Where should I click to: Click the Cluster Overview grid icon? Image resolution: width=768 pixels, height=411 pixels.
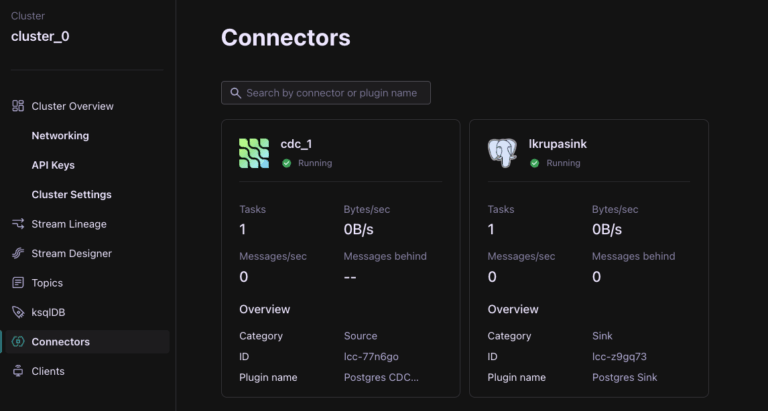tap(18, 106)
